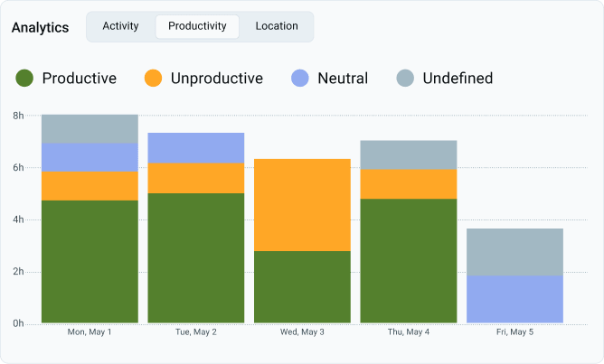Image resolution: width=604 pixels, height=364 pixels.
Task: Switch to the Activity tab
Action: pyautogui.click(x=120, y=26)
